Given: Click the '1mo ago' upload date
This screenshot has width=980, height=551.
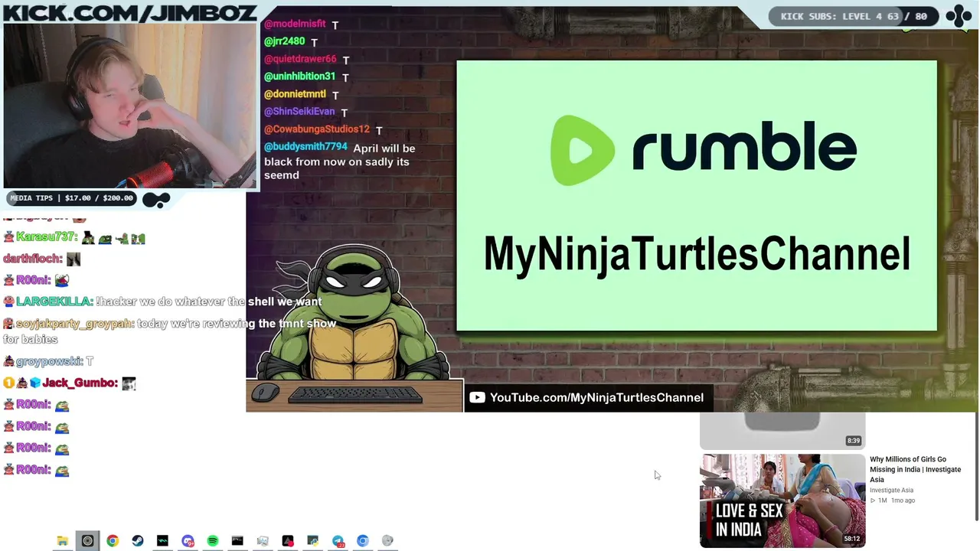Looking at the screenshot, I should 903,500.
